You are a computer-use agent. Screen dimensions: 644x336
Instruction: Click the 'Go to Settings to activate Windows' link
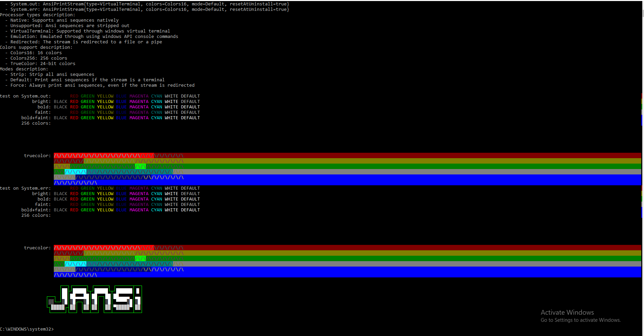pos(581,320)
